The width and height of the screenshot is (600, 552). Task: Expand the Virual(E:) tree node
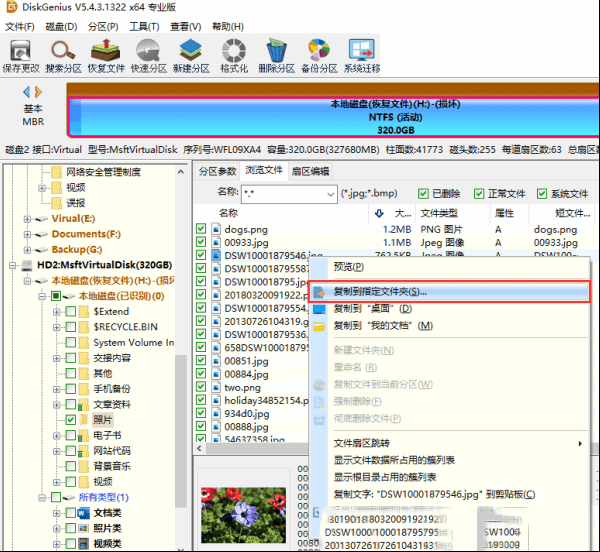[x=27, y=219]
